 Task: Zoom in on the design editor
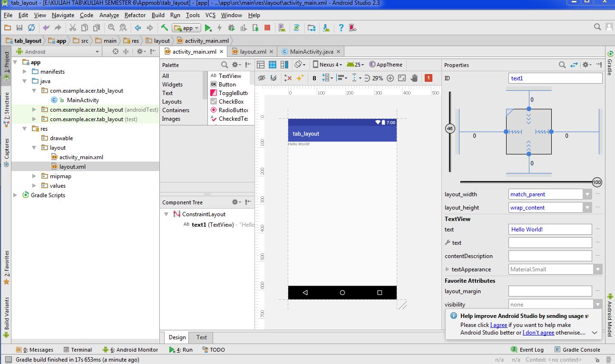390,78
